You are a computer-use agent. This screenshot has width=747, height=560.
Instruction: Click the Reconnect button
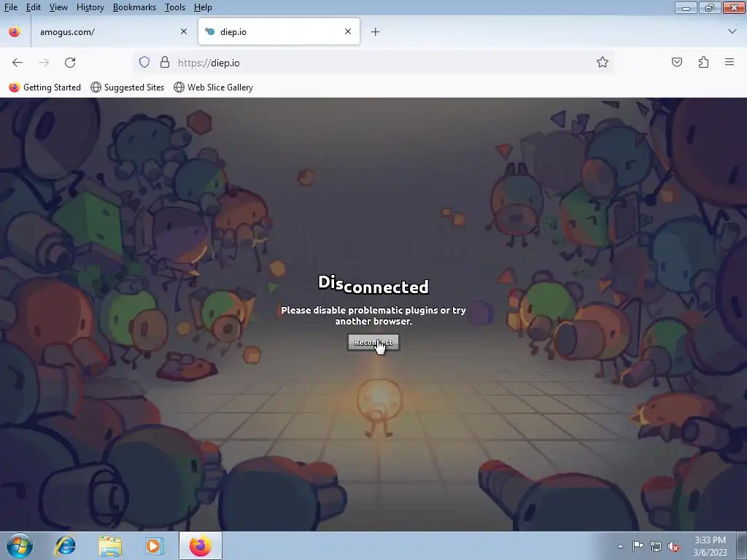tap(373, 343)
